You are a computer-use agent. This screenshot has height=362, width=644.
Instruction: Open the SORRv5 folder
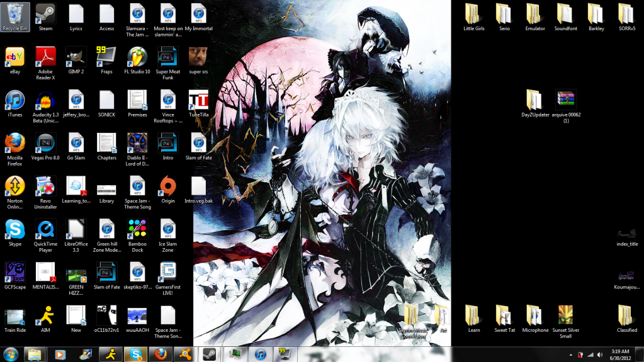627,17
